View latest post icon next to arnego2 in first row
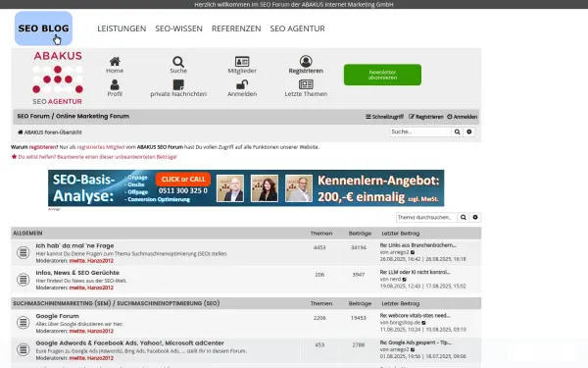 (413, 252)
